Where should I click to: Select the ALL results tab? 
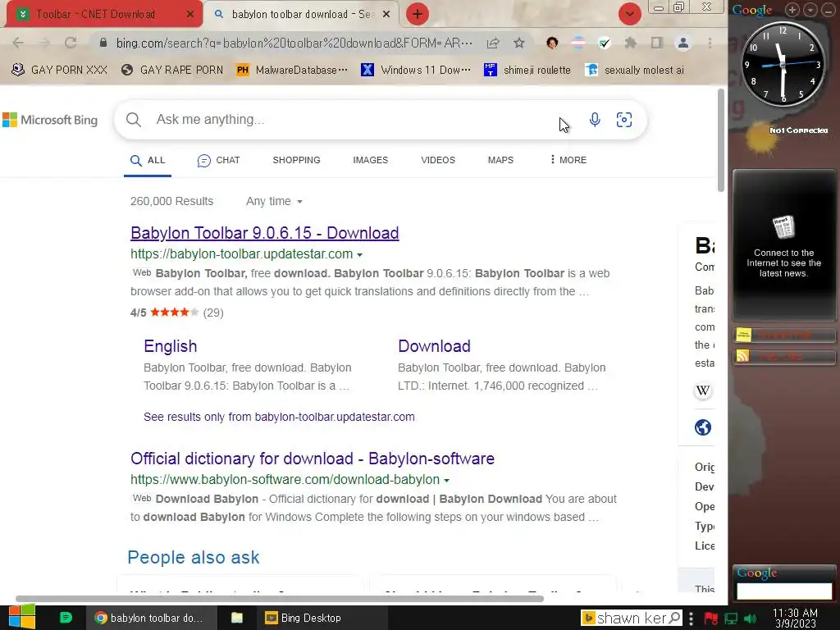pyautogui.click(x=148, y=160)
